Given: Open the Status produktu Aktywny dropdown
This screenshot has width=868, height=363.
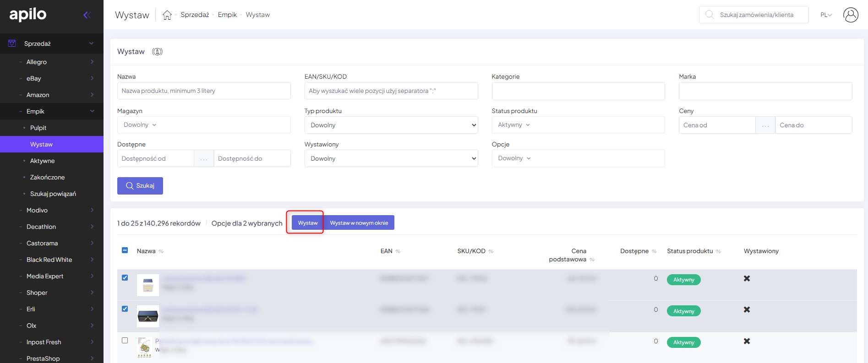Looking at the screenshot, I should pyautogui.click(x=578, y=125).
